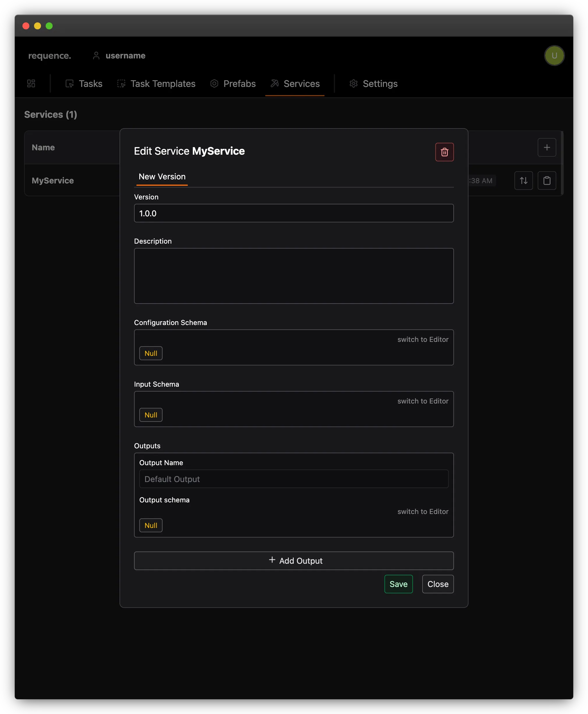Open the user avatar menu

(x=555, y=55)
